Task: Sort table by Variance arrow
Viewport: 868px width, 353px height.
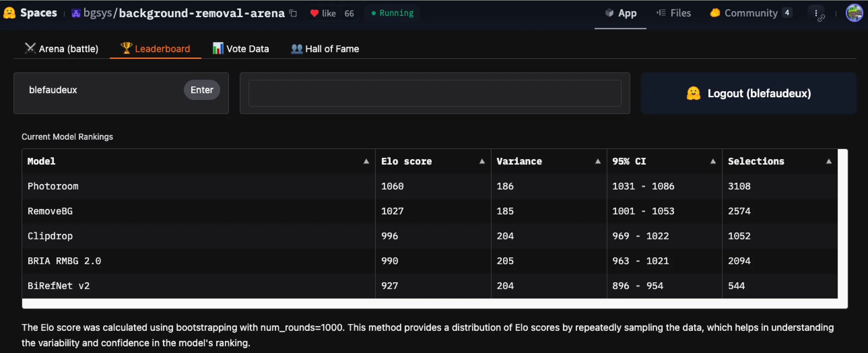Action: pos(598,161)
